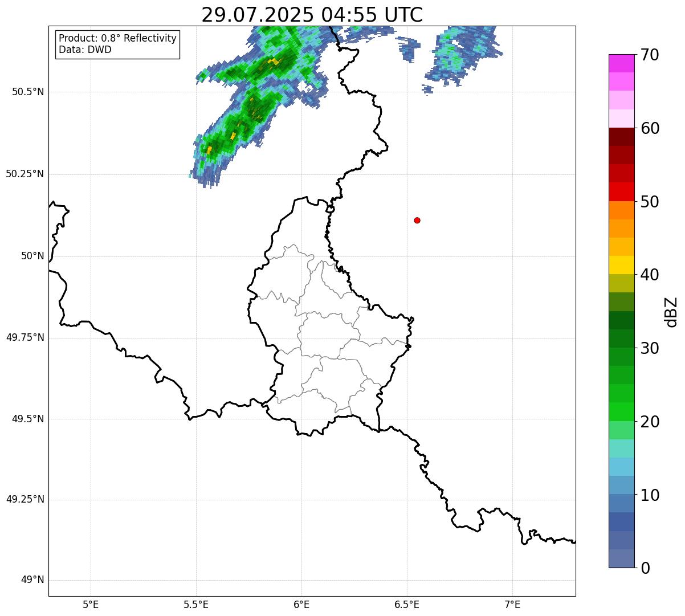Click the 49.5°N latitude label
The width and height of the screenshot is (685, 616).
28,419
